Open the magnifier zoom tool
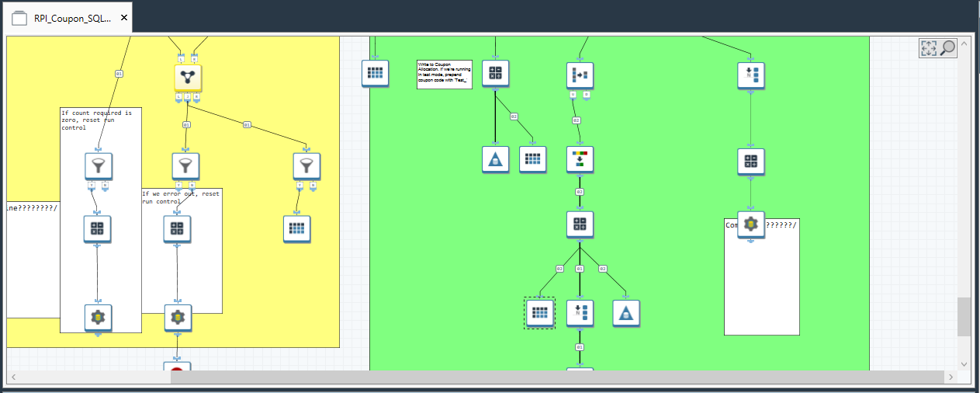The image size is (980, 393). [x=947, y=48]
